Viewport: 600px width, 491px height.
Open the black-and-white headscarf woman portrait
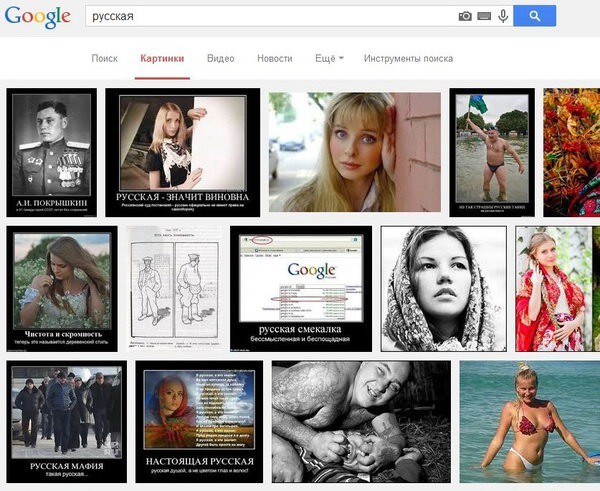click(443, 289)
